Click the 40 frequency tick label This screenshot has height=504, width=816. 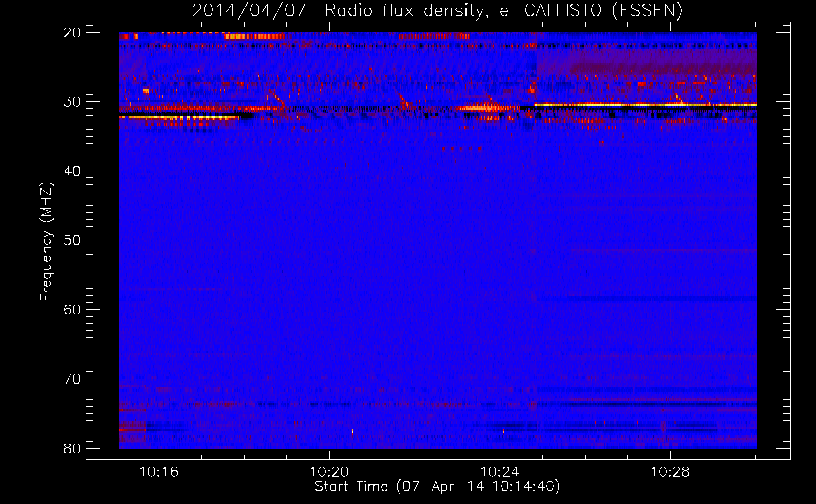point(73,171)
